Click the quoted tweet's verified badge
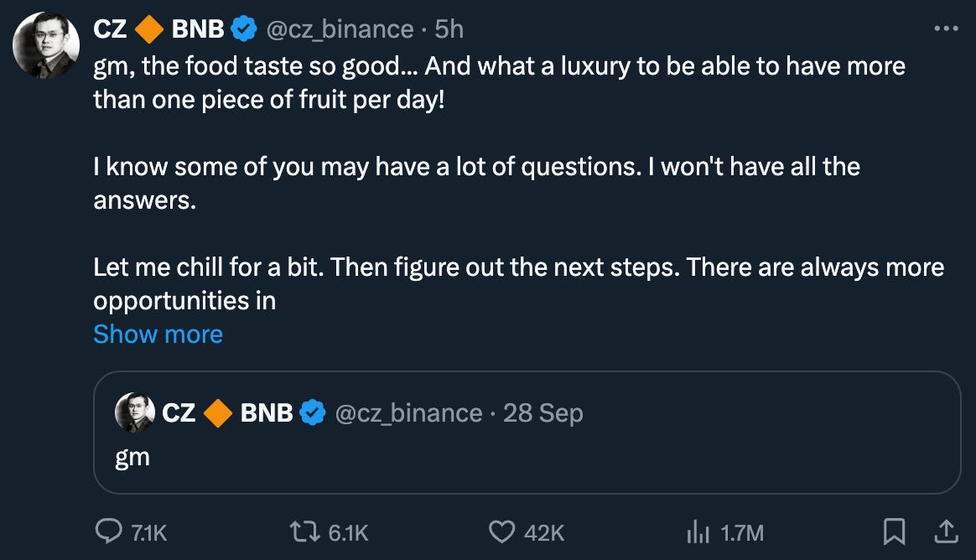Viewport: 976px width, 560px height. point(314,412)
